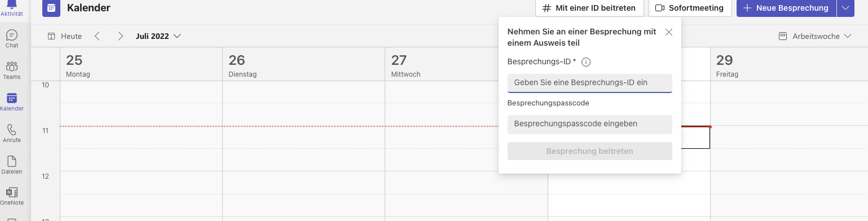The width and height of the screenshot is (868, 221).
Task: Expand the Juli 2022 month picker
Action: click(x=158, y=36)
